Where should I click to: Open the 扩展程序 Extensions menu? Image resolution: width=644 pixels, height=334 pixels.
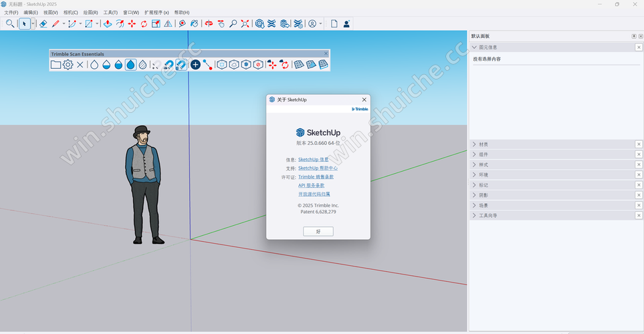[156, 12]
